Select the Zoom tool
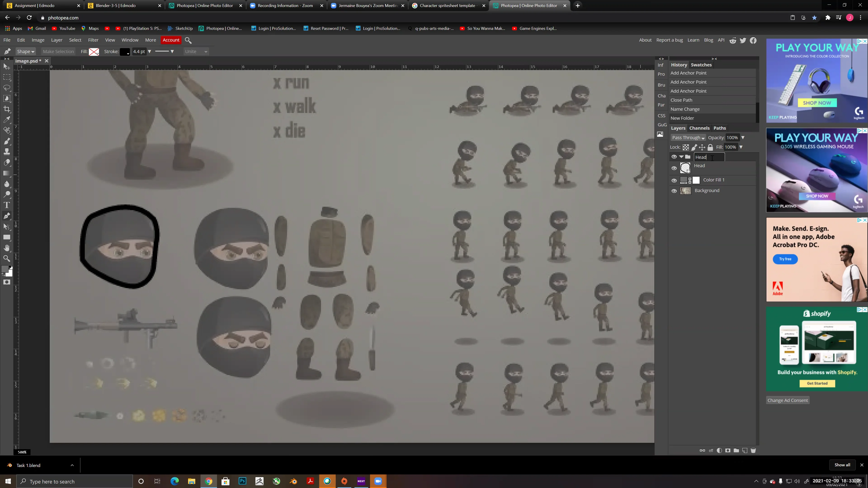Viewport: 868px width, 488px height. 7,258
